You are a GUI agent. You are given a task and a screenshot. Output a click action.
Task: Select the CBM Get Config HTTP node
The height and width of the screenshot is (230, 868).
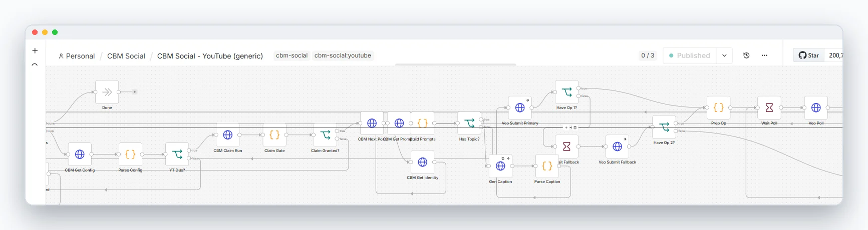click(x=80, y=154)
